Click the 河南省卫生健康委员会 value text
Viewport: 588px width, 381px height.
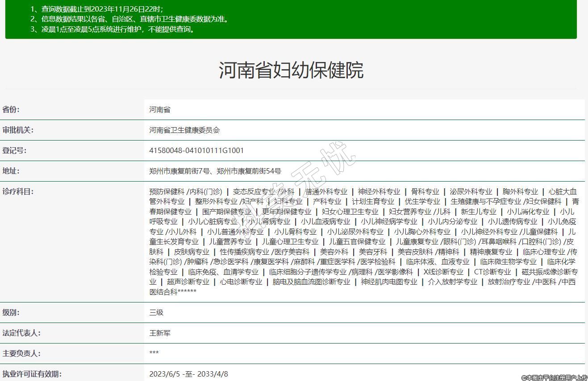pyautogui.click(x=184, y=130)
